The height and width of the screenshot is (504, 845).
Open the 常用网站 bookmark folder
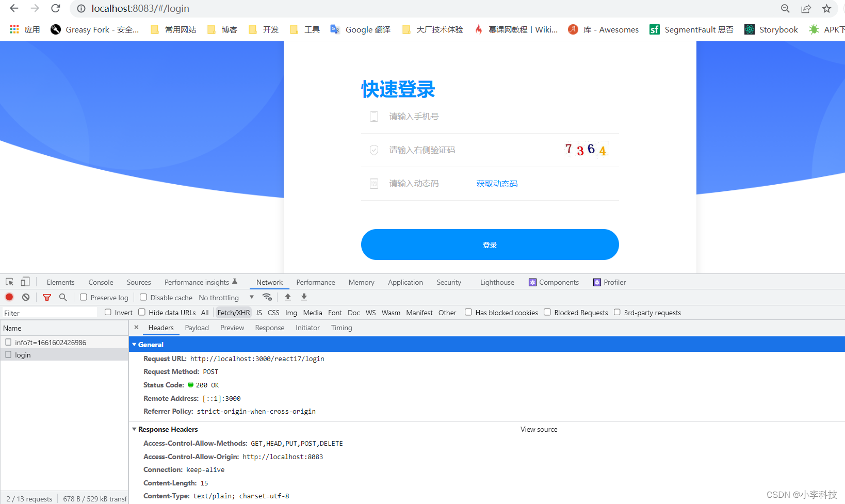coord(173,29)
